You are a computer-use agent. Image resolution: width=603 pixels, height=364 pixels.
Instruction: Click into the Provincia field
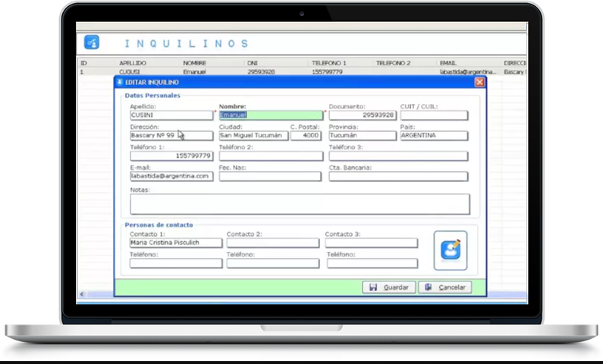tap(363, 135)
